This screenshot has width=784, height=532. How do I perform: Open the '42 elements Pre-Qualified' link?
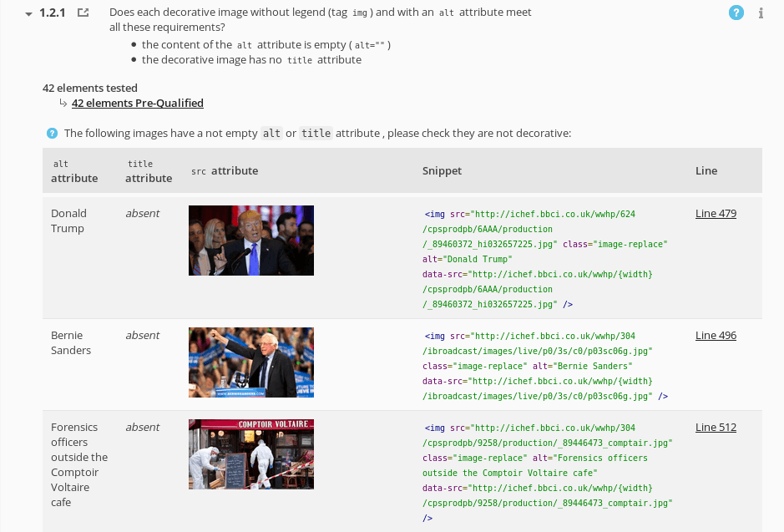(137, 103)
